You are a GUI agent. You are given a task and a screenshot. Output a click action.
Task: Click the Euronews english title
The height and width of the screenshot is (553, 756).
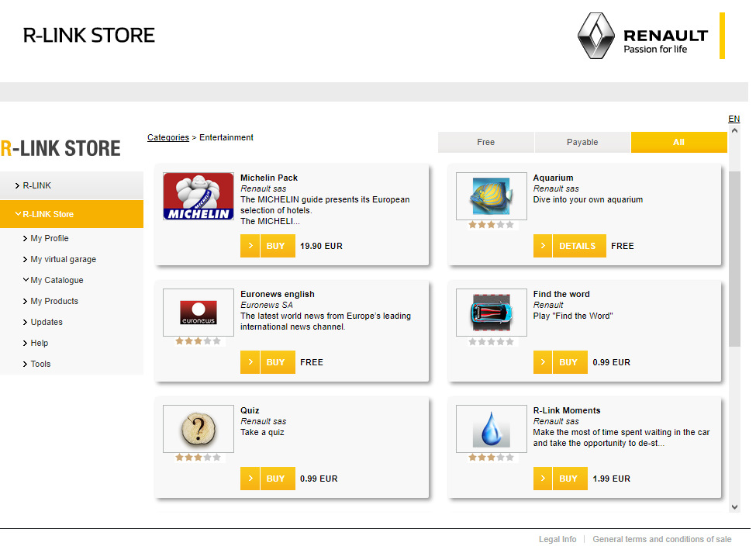(278, 294)
